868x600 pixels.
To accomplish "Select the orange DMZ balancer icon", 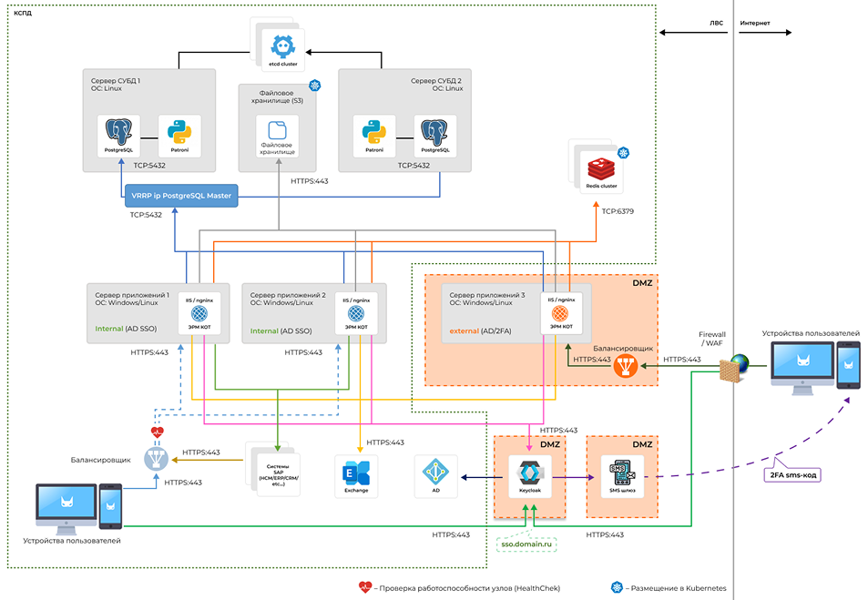I will (626, 366).
